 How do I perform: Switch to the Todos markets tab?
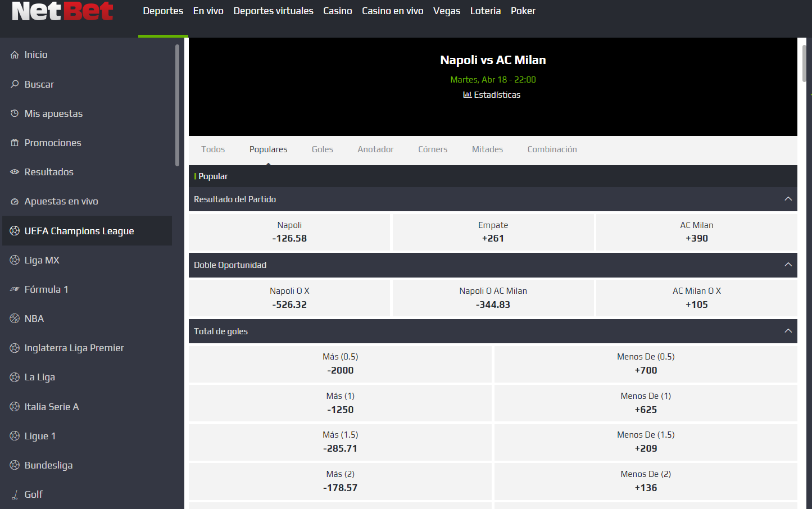(x=213, y=149)
